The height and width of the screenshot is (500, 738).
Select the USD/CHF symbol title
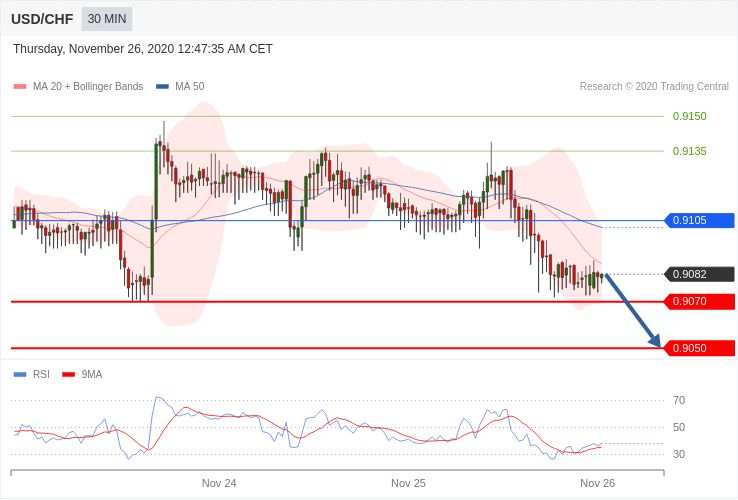coord(42,19)
